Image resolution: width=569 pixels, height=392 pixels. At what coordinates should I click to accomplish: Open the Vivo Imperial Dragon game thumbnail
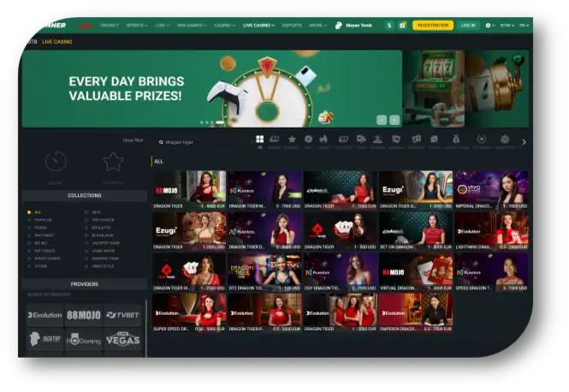491,190
